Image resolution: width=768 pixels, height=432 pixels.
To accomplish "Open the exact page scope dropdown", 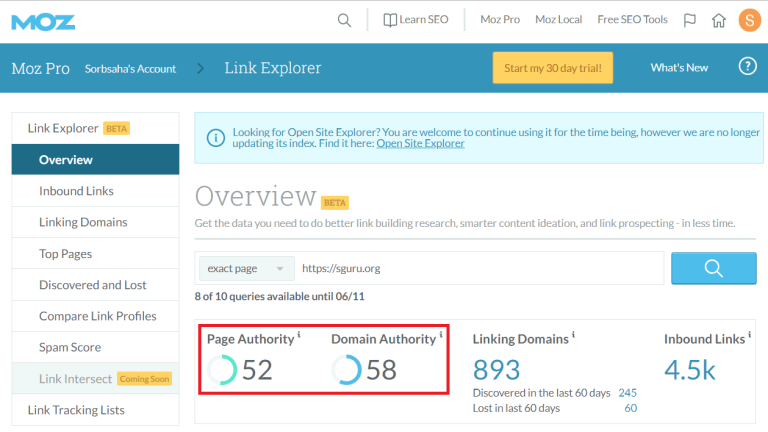I will pos(246,268).
